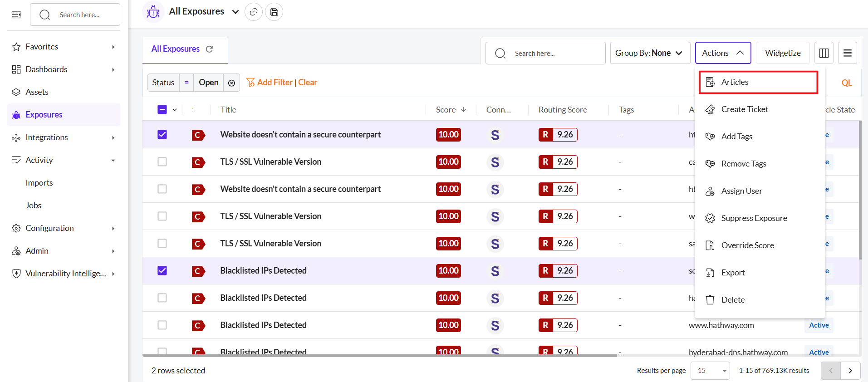This screenshot has width=868, height=382.
Task: Open the Results per page dropdown
Action: pyautogui.click(x=710, y=371)
